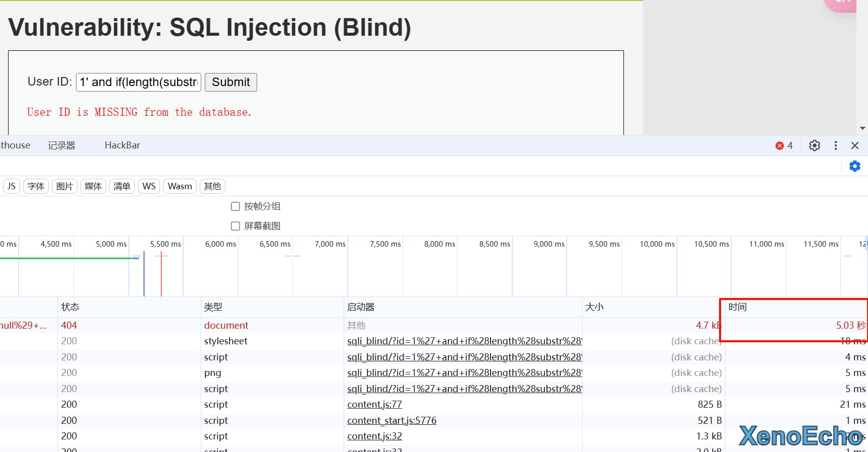Filter requests by 字体 type
This screenshot has width=868, height=452.
(36, 186)
